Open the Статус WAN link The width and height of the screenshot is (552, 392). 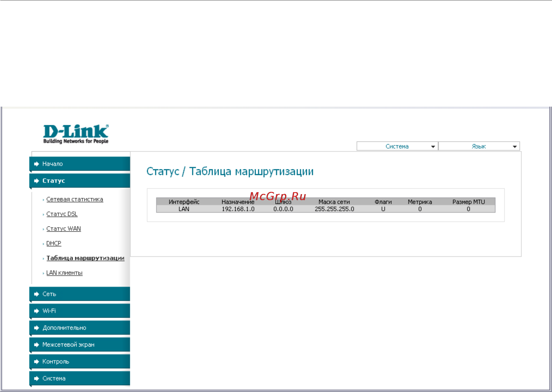coord(63,229)
